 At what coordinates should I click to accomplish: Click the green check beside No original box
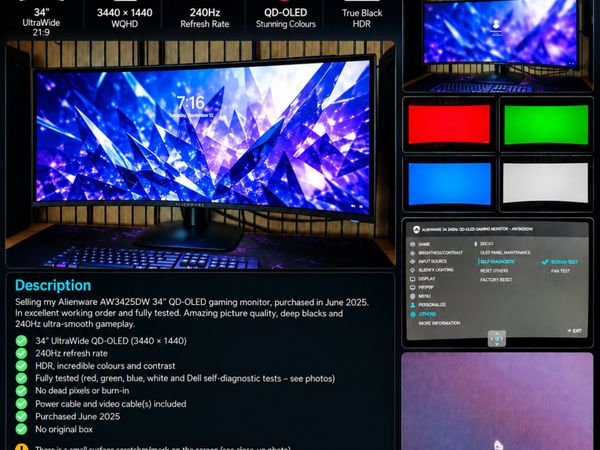pyautogui.click(x=21, y=429)
